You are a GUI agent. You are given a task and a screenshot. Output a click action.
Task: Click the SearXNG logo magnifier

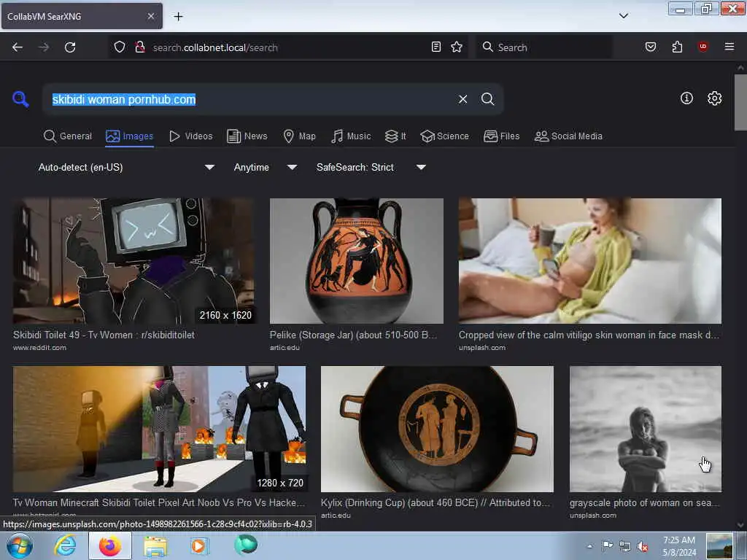pos(20,99)
